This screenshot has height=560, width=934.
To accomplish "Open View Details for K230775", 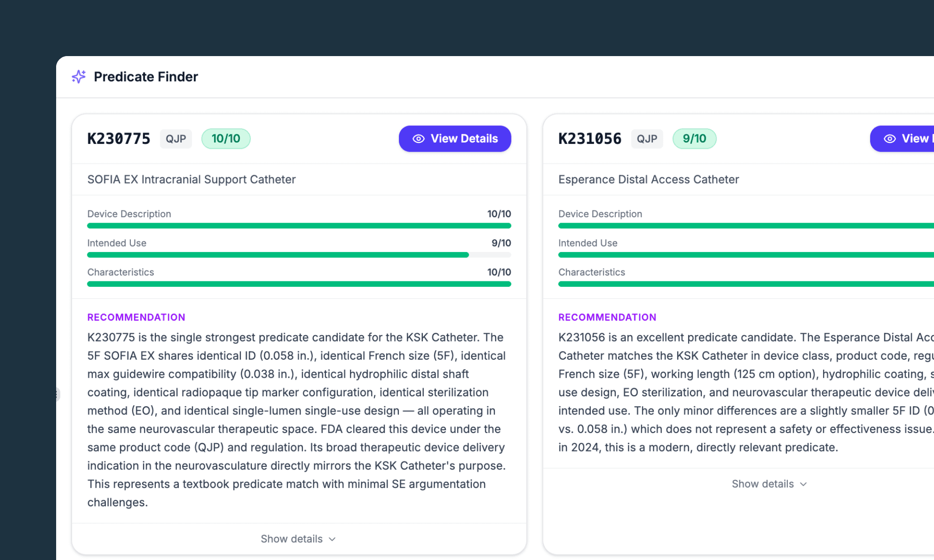I will [x=455, y=138].
